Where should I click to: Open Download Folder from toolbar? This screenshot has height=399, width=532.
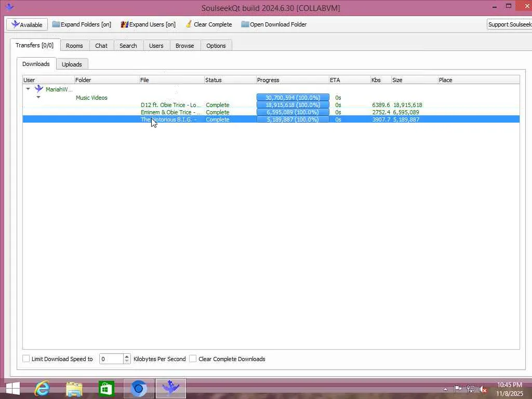[274, 24]
